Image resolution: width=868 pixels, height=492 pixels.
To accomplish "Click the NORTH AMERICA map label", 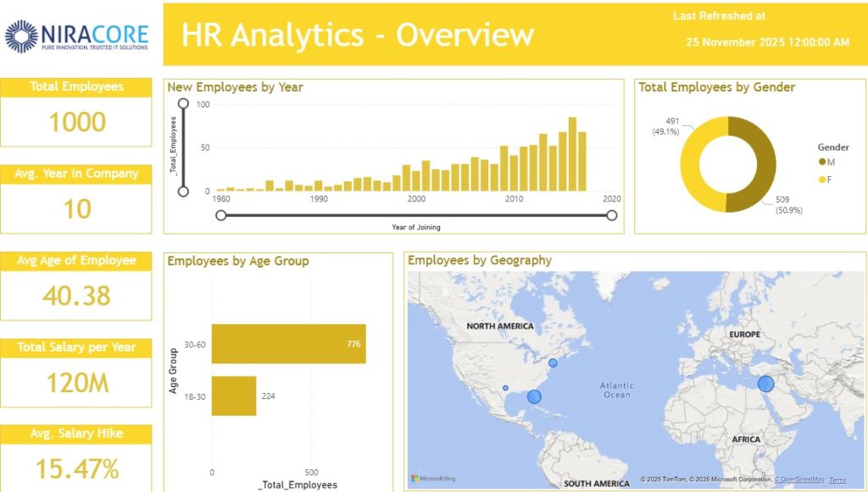I will 500,326.
